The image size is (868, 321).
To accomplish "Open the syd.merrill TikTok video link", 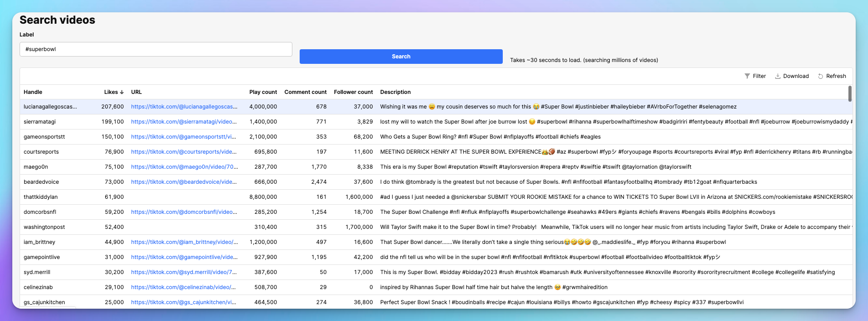I will 184,272.
